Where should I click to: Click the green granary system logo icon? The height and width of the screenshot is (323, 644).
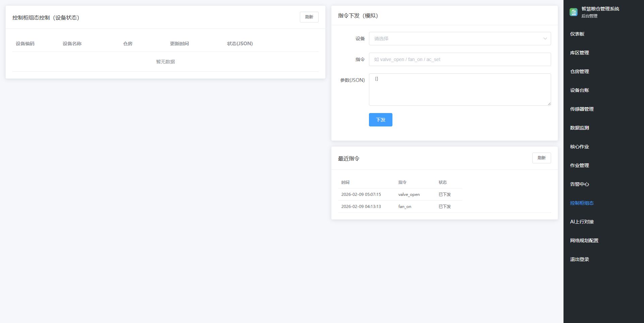point(573,12)
